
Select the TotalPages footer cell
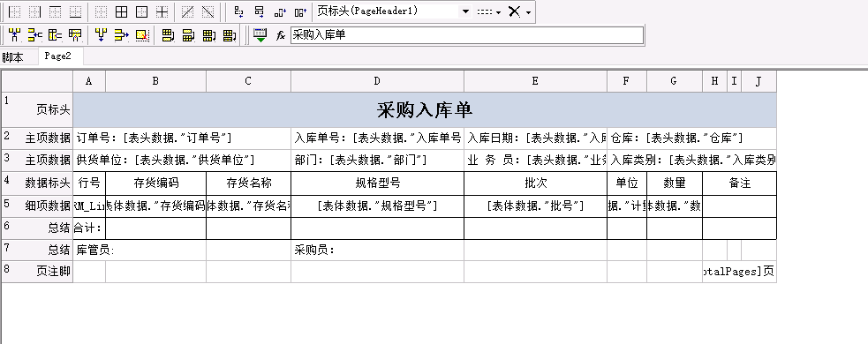tap(739, 272)
